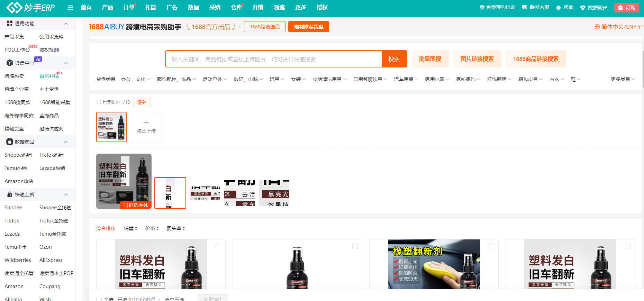Expand the 女装 category dropdown
The width and height of the screenshot is (644, 301).
tap(298, 79)
